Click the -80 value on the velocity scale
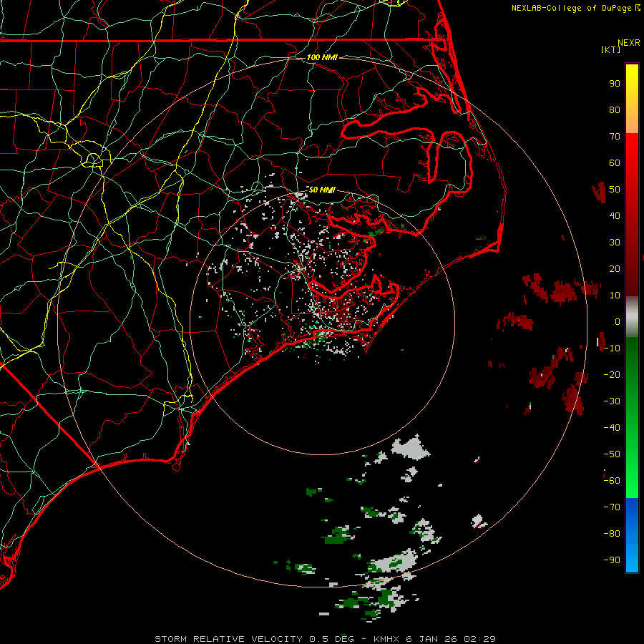This screenshot has width=644, height=644. click(612, 534)
